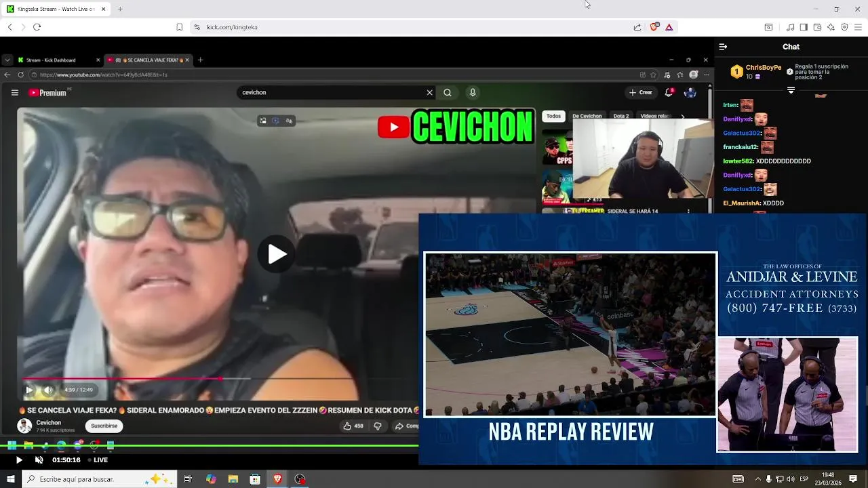Open Task View on the taskbar

[188, 479]
